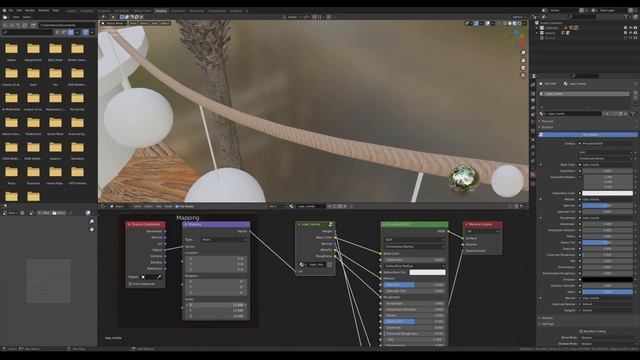Click Principled BSDF surface shader selector
Image resolution: width=640 pixels, height=360 pixels.
point(607,144)
